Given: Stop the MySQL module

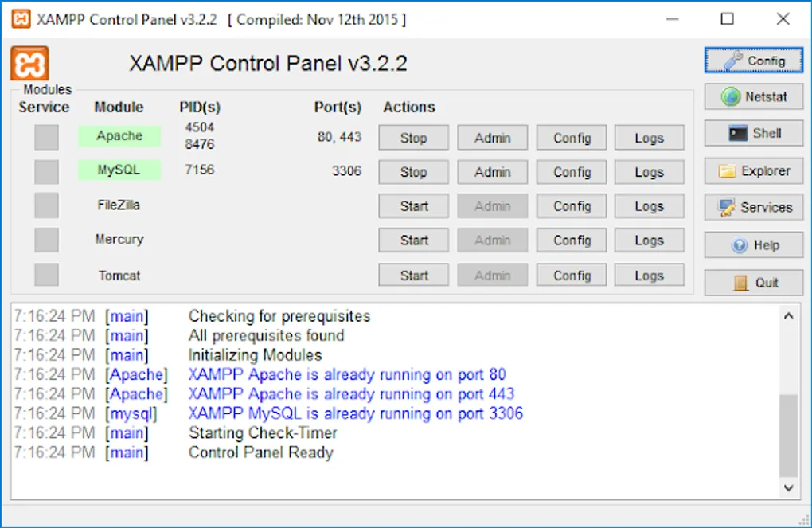Looking at the screenshot, I should coord(412,171).
